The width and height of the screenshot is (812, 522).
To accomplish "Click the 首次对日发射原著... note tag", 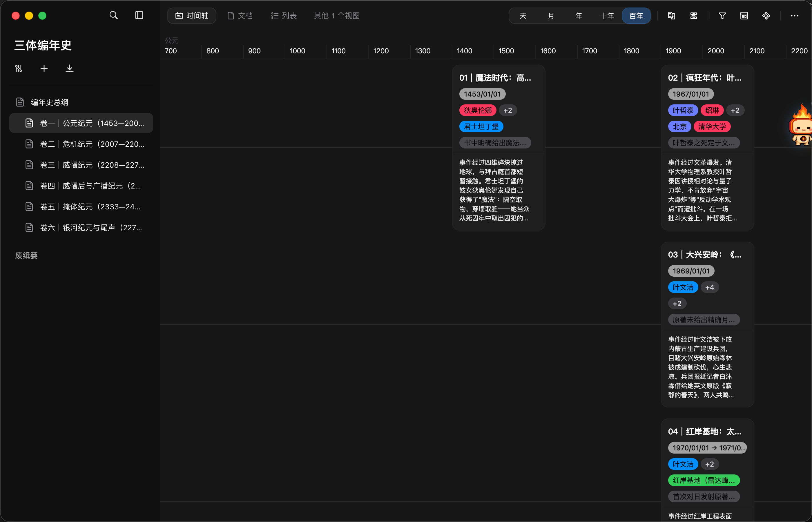I will 704,496.
